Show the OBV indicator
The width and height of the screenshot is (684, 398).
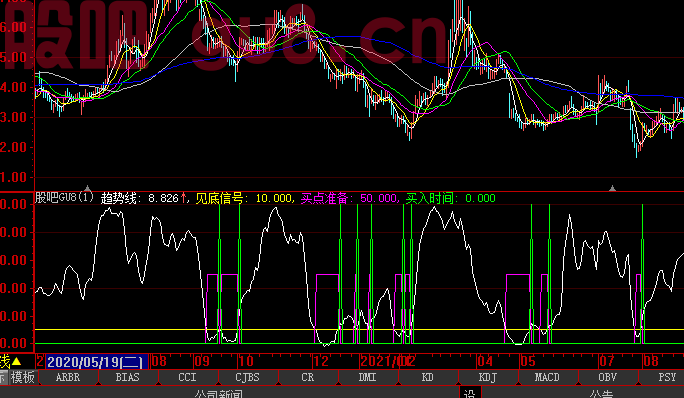click(x=608, y=377)
